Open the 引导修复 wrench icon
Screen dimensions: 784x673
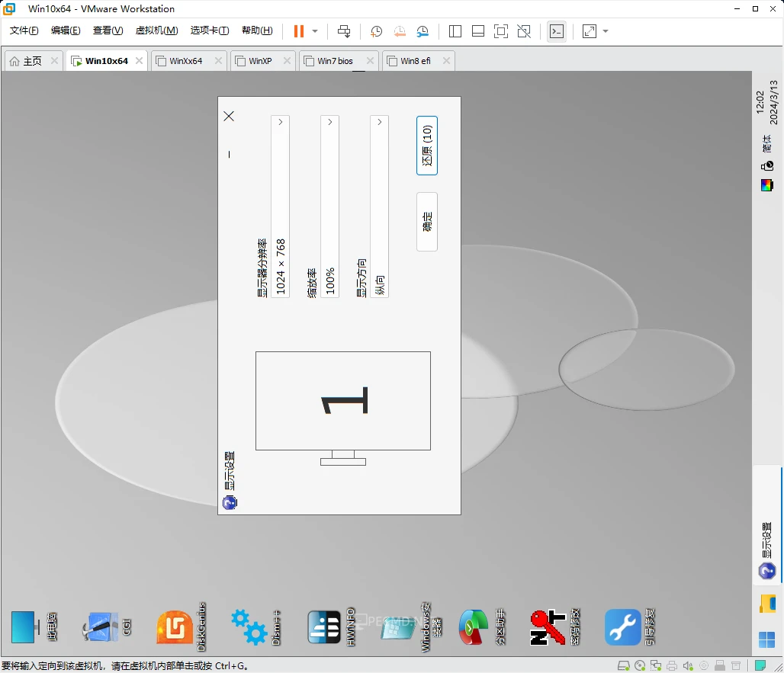(629, 627)
